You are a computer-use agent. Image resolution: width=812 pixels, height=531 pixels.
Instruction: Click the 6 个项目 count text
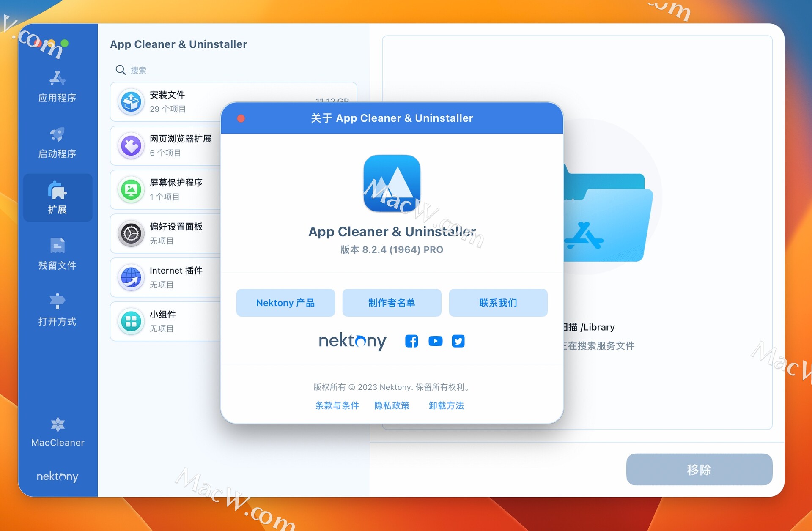[165, 153]
